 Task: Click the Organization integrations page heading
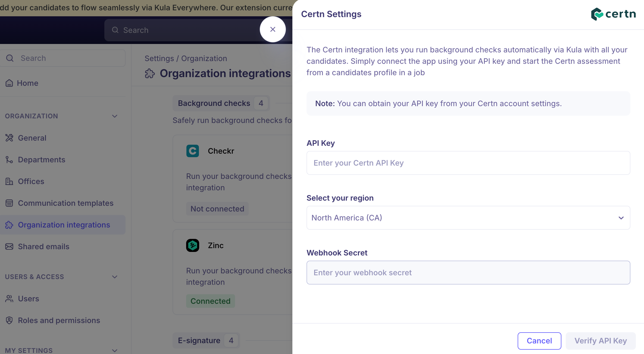pyautogui.click(x=225, y=73)
